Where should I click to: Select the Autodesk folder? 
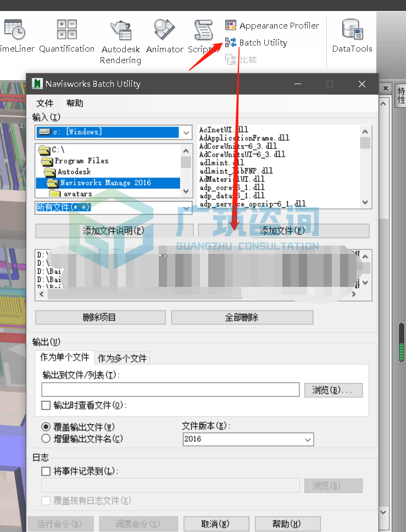(x=67, y=171)
